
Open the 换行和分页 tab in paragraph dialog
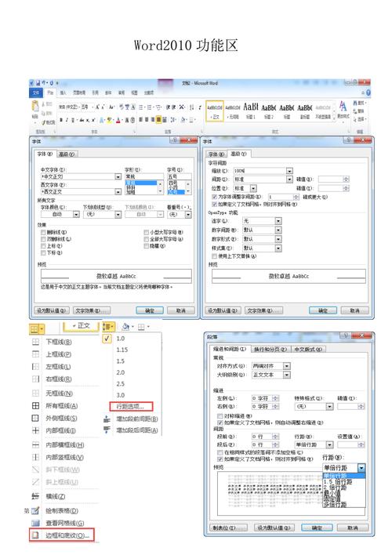270,350
